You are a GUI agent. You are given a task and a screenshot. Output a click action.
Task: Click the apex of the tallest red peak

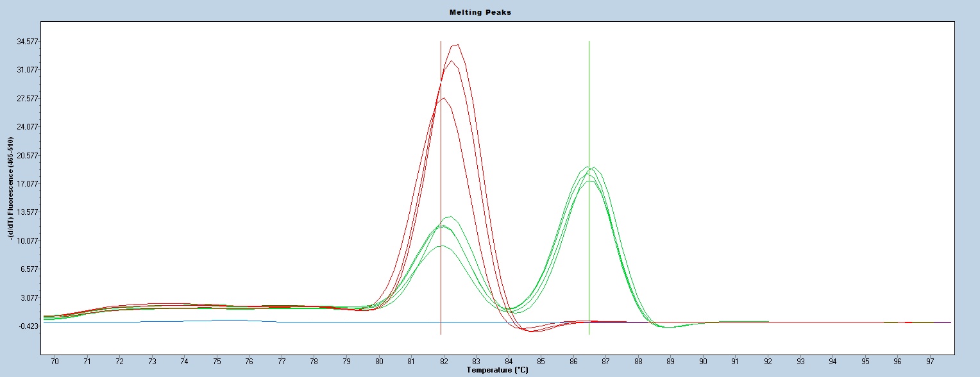click(x=457, y=45)
